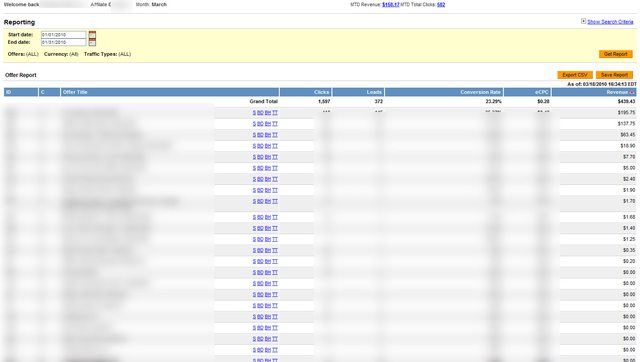Screen dimensions: 640x362
Task: Open the S link in the $195.75 row
Action: (x=254, y=113)
